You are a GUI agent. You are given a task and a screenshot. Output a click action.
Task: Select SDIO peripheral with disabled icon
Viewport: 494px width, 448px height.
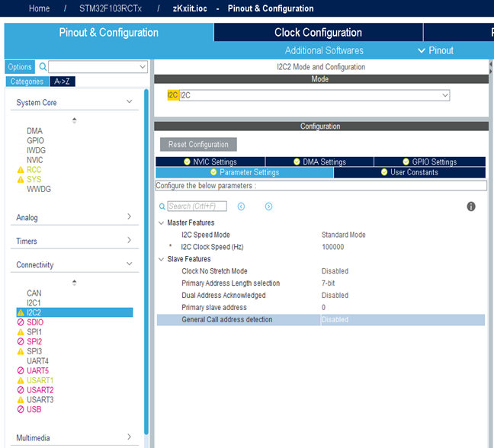point(35,322)
